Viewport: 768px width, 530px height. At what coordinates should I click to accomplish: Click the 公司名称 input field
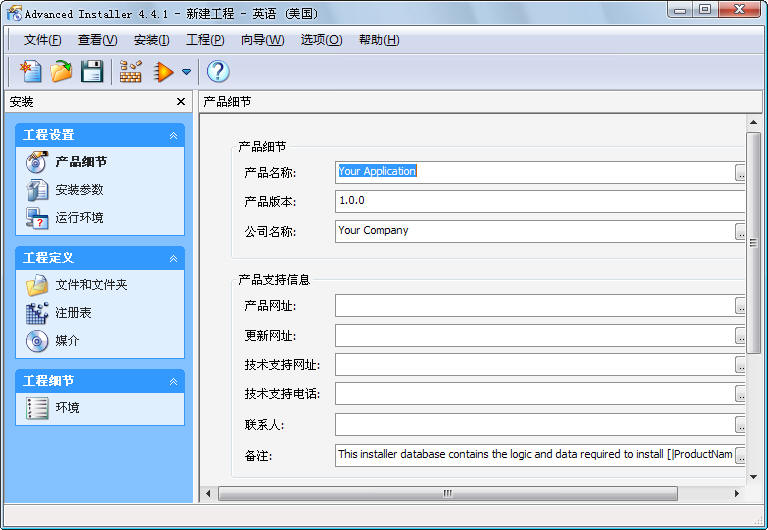pos(535,231)
